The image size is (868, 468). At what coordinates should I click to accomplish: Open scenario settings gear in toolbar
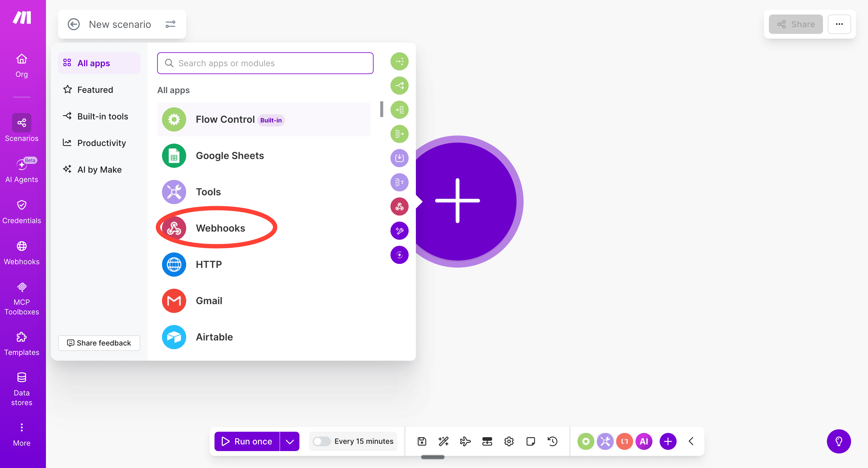(509, 441)
